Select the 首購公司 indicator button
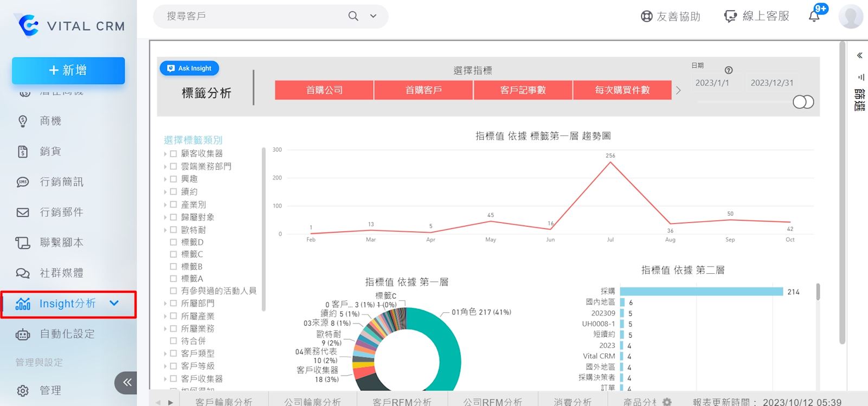Viewport: 868px width, 406px height. click(x=324, y=90)
